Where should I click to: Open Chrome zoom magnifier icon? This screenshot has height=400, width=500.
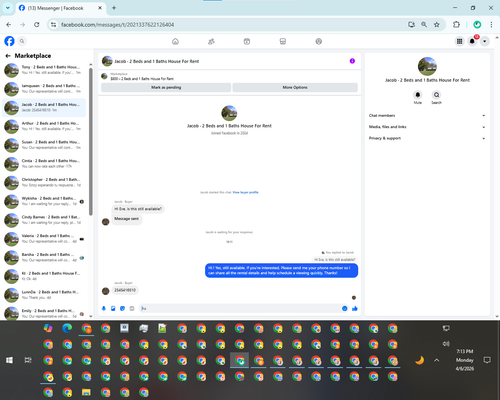point(424,24)
